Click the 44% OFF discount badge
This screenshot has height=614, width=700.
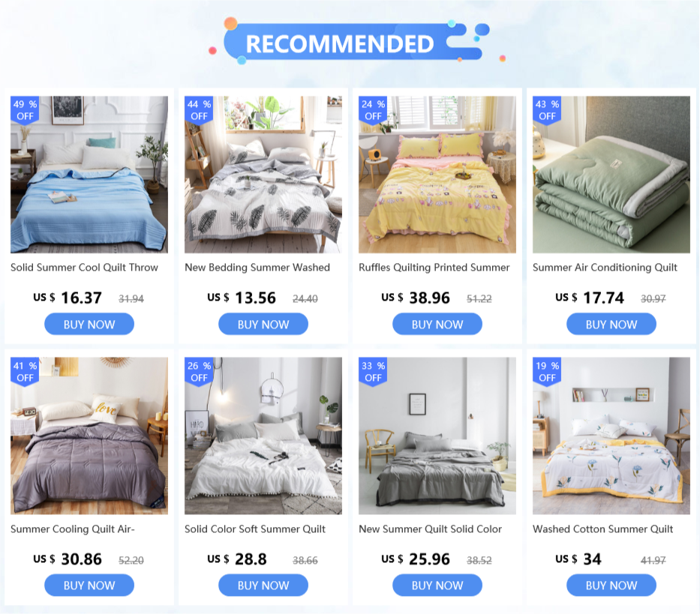pyautogui.click(x=199, y=110)
